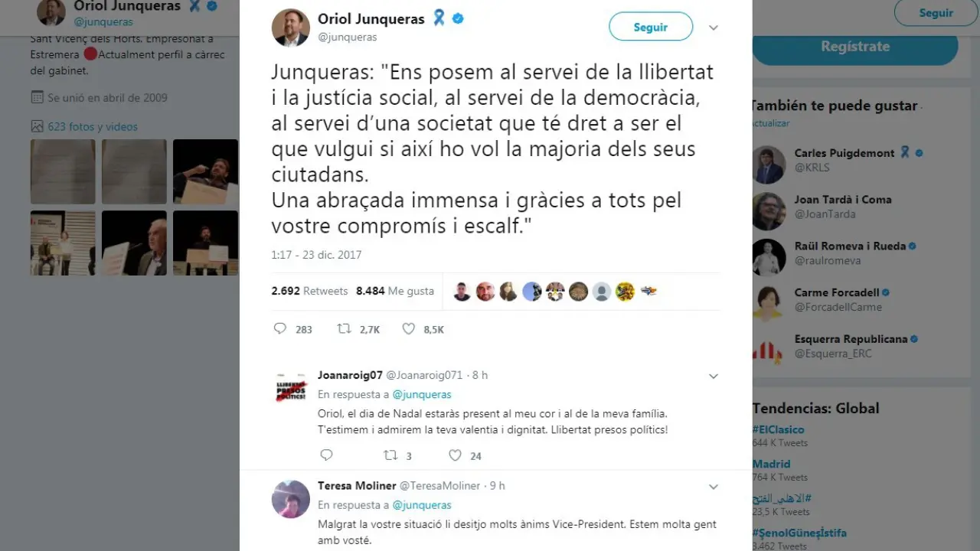
Task: Open the 2.692 Retweets list
Action: (309, 291)
